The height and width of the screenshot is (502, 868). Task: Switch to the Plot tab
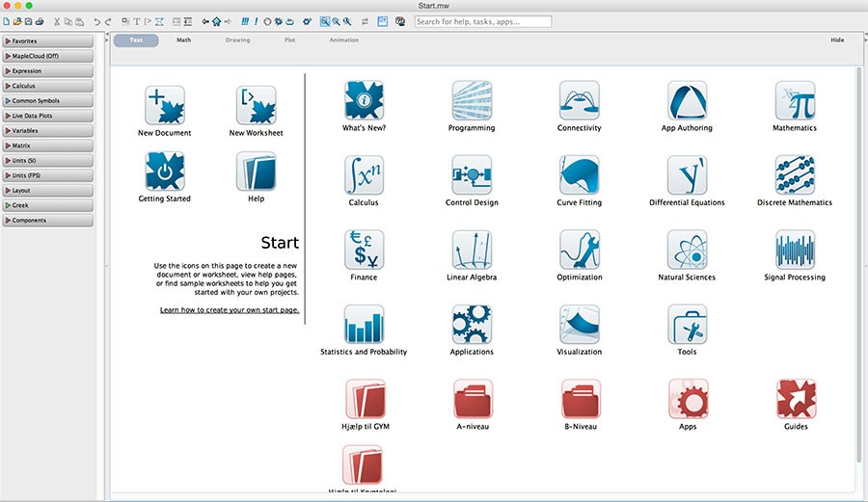[x=290, y=40]
